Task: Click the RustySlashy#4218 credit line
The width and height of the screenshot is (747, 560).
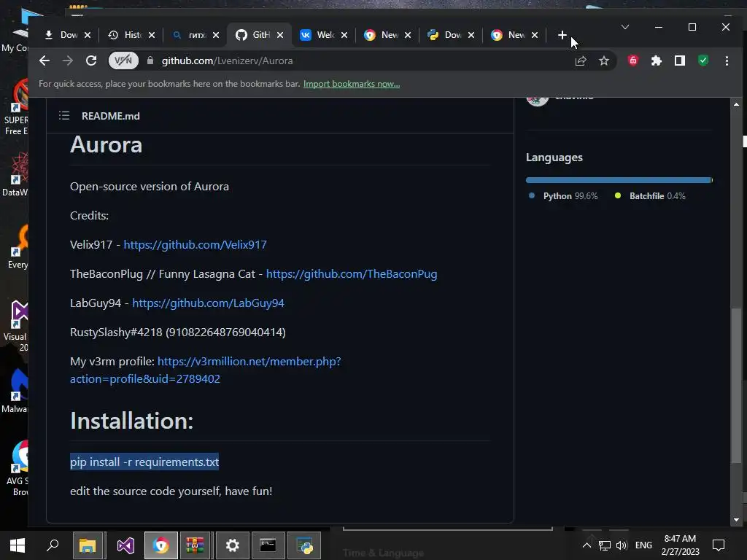Action: 178,332
